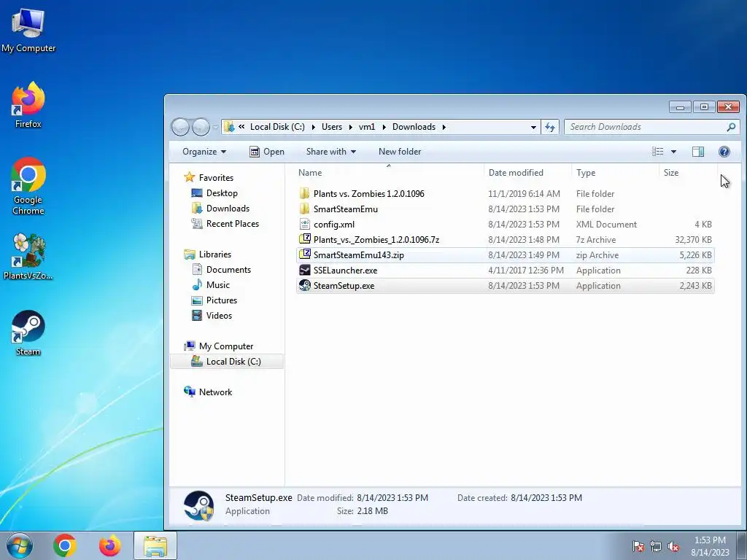Open the Videos library

(x=219, y=315)
